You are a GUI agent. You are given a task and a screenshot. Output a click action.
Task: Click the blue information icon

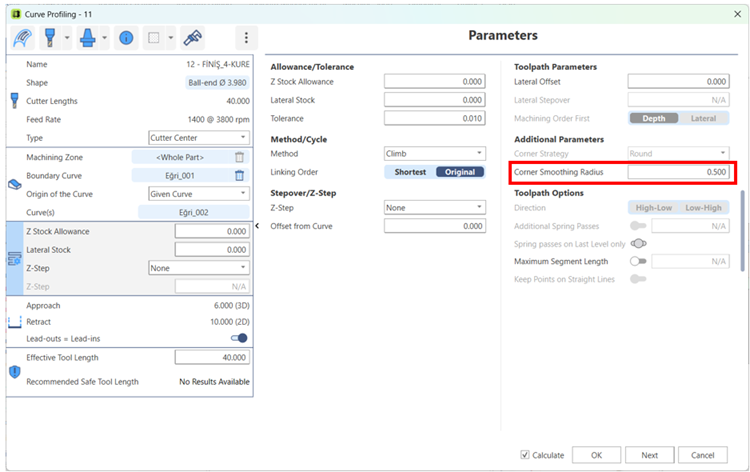pyautogui.click(x=126, y=38)
